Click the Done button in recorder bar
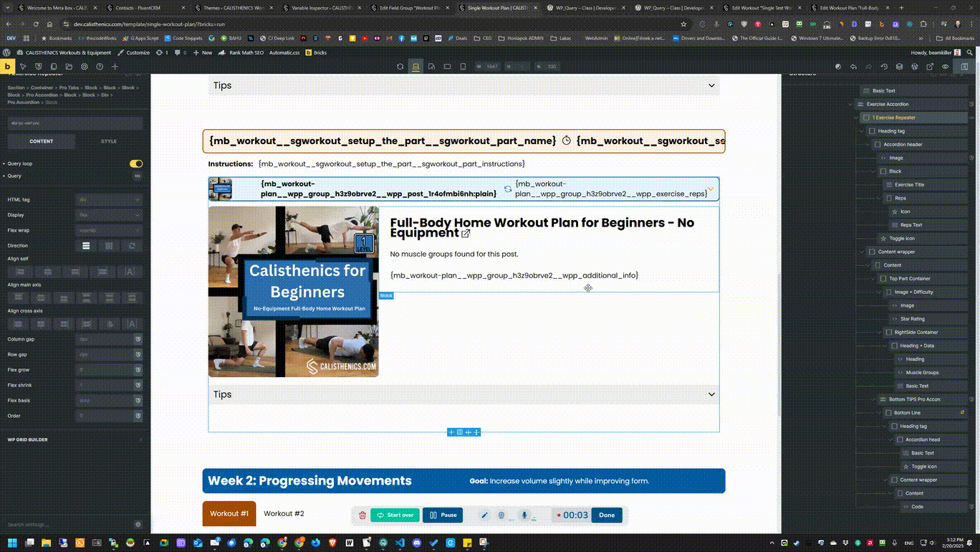 click(607, 515)
